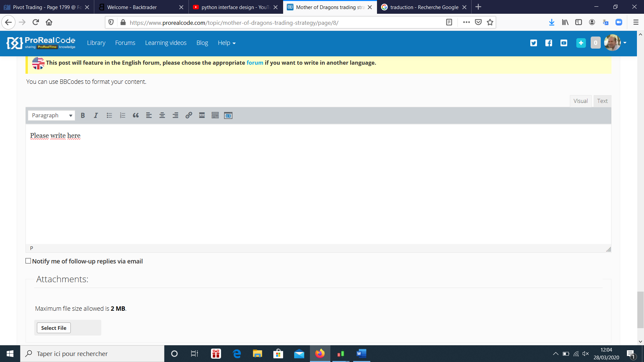Expand the Help menu
Screen dimensions: 644x362
point(226,43)
